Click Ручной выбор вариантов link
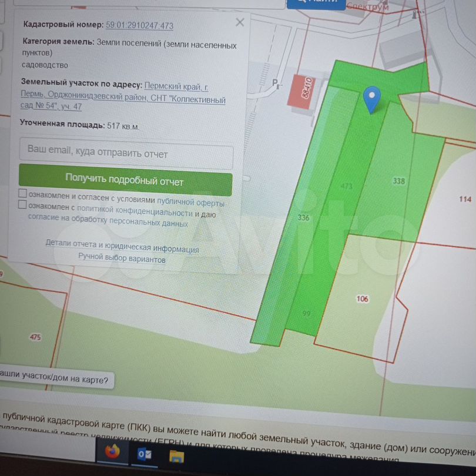Image resolution: width=476 pixels, height=476 pixels. [x=122, y=259]
